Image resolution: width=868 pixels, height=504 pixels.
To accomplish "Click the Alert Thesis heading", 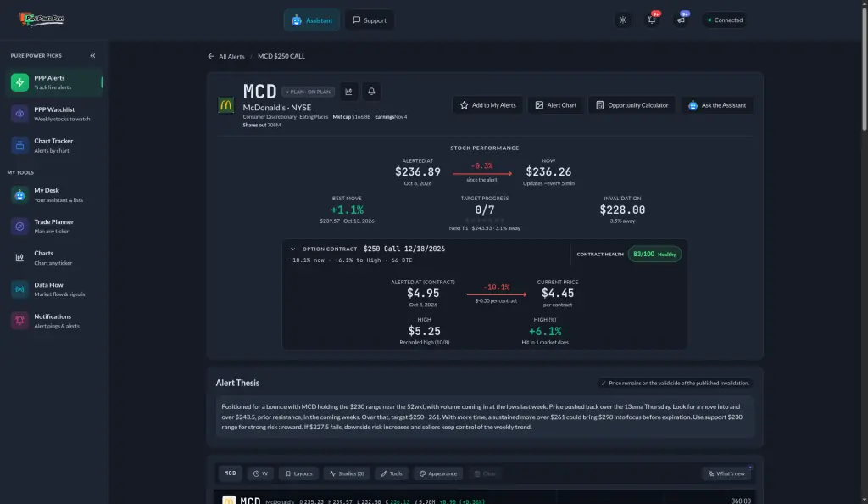I will pyautogui.click(x=237, y=383).
